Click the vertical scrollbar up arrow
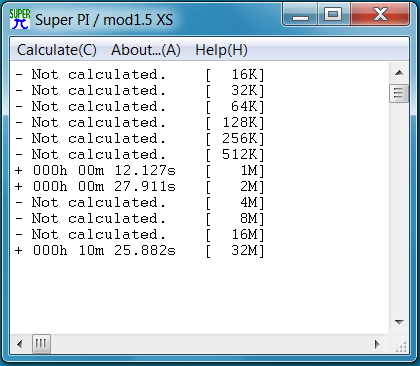 click(x=399, y=73)
